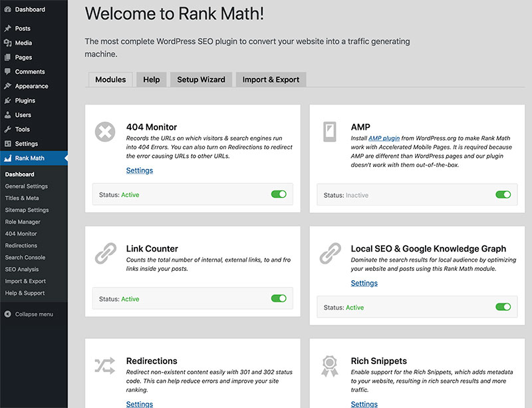Toggle the AMP module switch
This screenshot has height=408, width=532.
click(503, 194)
